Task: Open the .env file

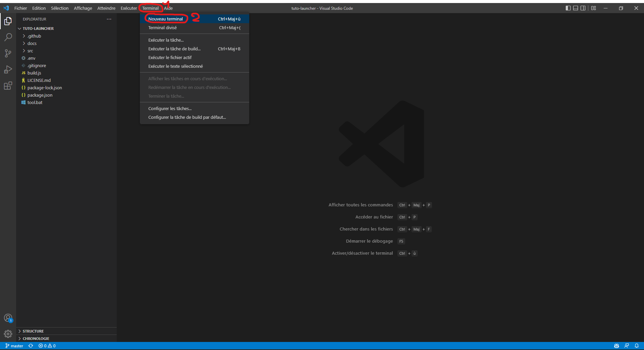Action: 66,58
